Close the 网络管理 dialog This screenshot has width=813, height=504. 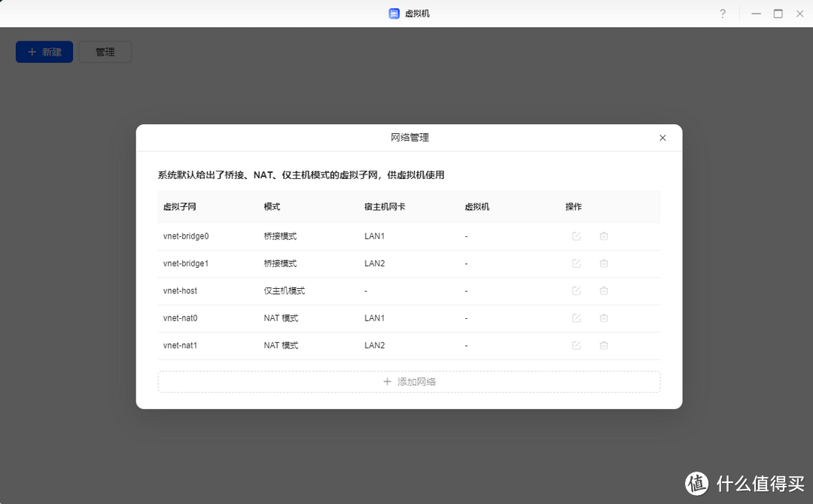(662, 138)
